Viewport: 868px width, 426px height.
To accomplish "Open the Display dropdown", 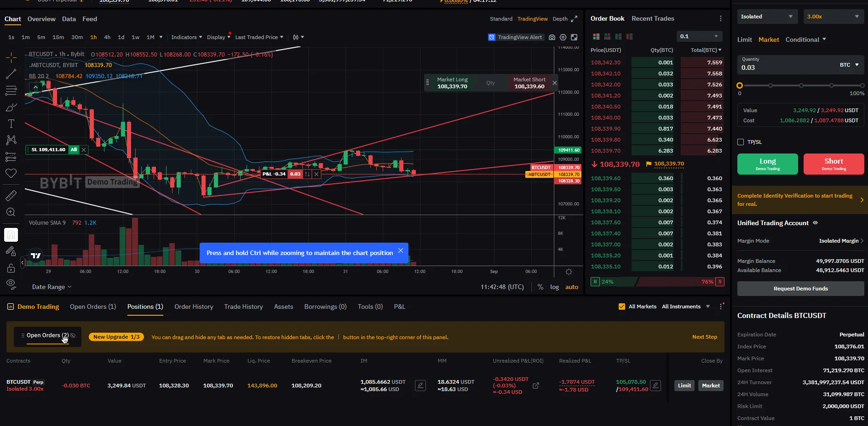I will point(219,37).
